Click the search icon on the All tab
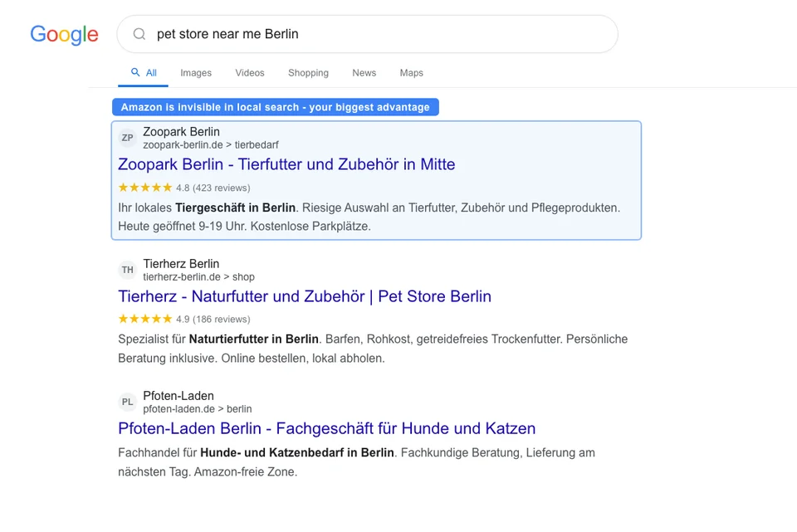This screenshot has height=532, width=797. (134, 73)
